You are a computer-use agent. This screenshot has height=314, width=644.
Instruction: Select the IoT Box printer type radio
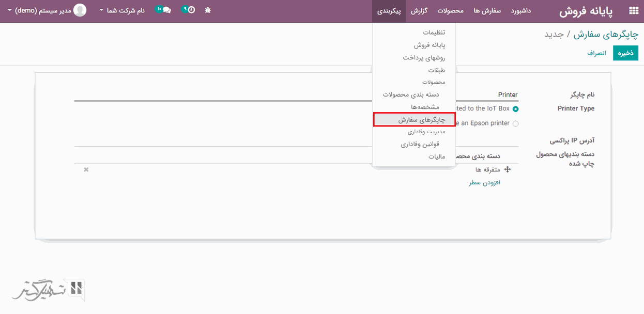click(515, 109)
